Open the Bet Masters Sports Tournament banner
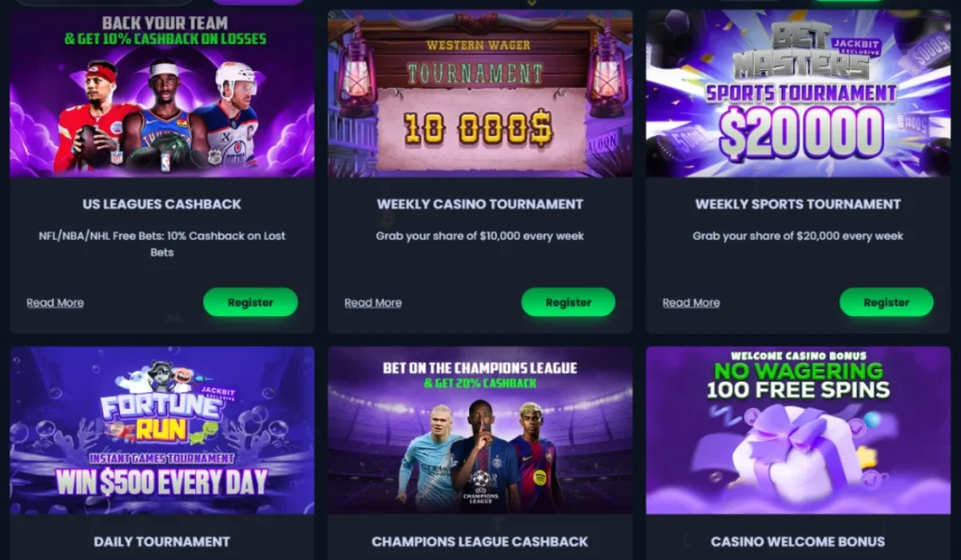The image size is (961, 560). (x=798, y=93)
